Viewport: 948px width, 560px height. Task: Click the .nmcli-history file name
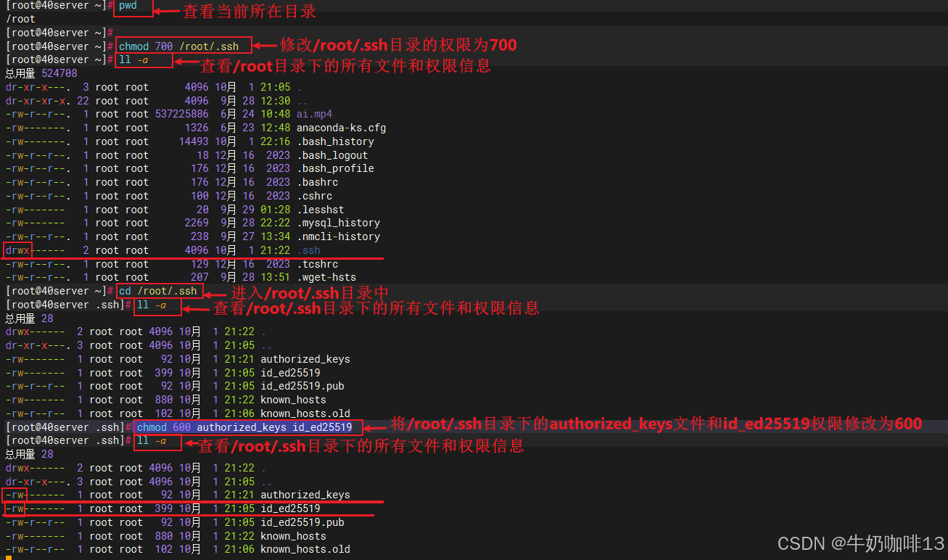[x=338, y=237]
